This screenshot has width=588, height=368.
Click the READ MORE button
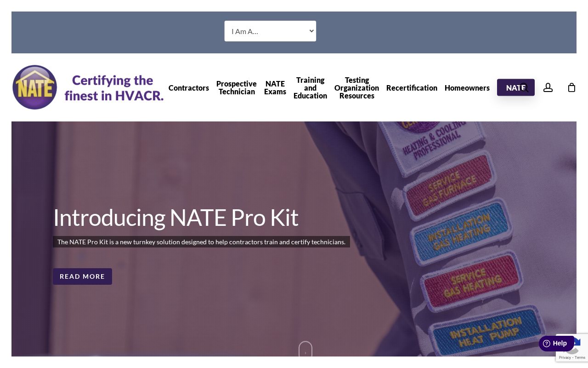82,276
